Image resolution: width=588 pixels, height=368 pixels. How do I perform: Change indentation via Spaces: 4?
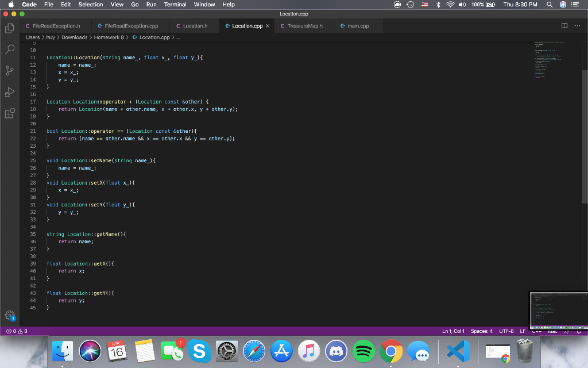[481, 331]
